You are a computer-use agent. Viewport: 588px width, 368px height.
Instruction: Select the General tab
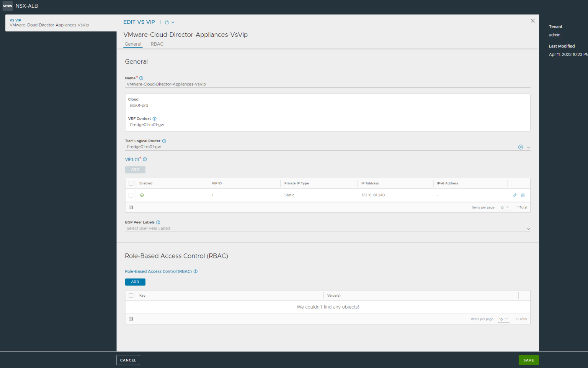tap(133, 44)
